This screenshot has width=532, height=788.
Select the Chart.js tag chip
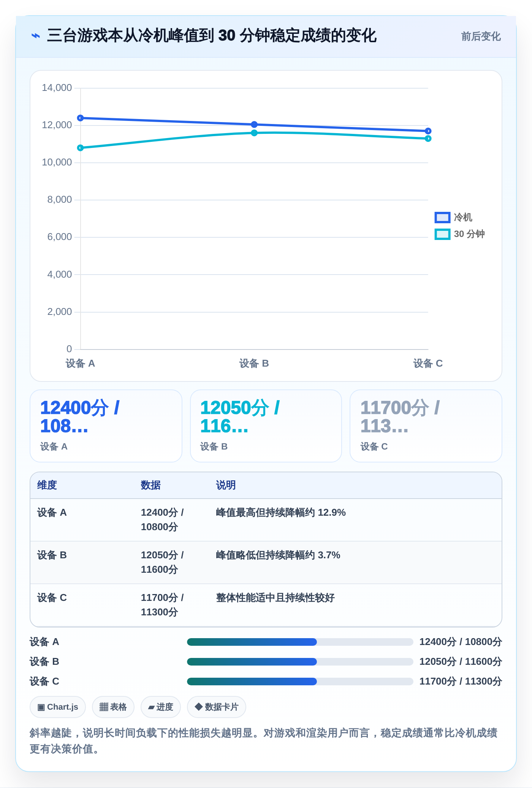pyautogui.click(x=58, y=707)
